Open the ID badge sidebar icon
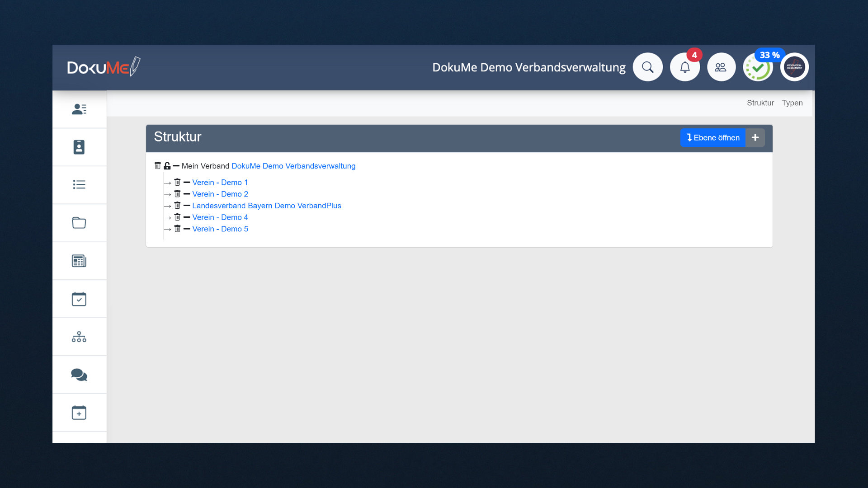The width and height of the screenshot is (868, 488). point(79,147)
